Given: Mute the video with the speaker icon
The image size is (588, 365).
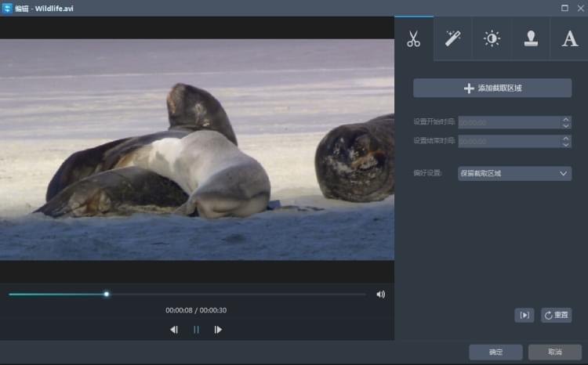Looking at the screenshot, I should [x=380, y=295].
